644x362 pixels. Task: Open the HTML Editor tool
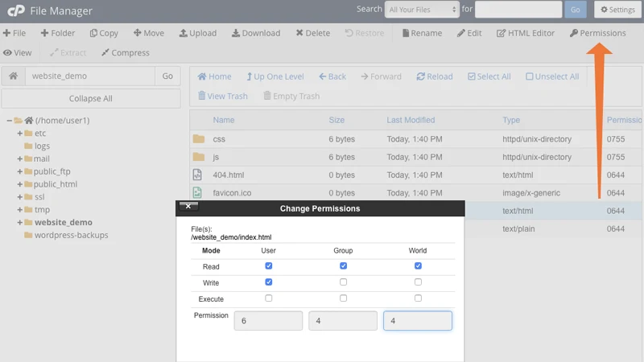tap(502, 33)
